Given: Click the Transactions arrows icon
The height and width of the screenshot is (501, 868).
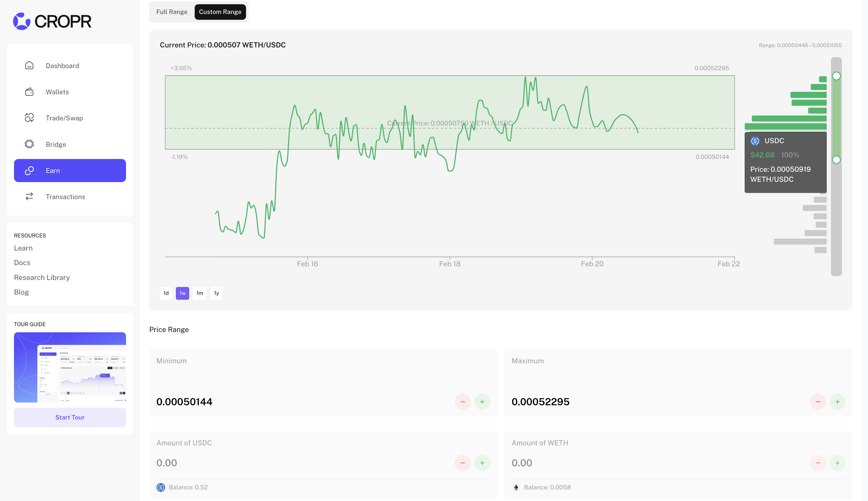Looking at the screenshot, I should click(29, 196).
